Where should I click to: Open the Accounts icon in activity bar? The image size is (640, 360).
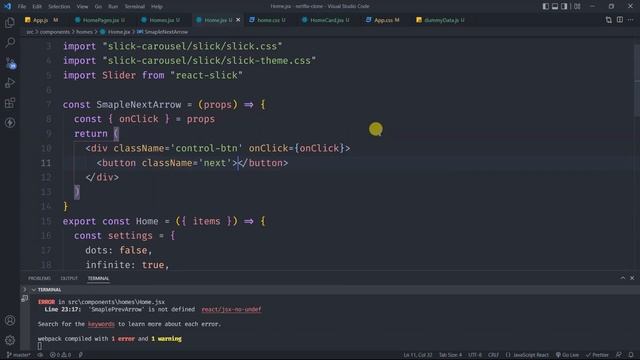coord(10,320)
